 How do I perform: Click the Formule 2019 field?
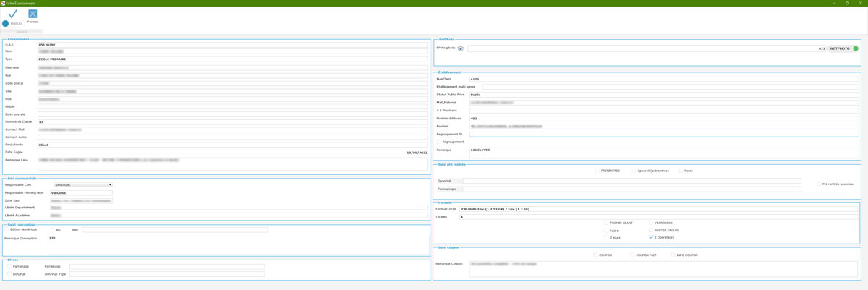[x=658, y=209]
